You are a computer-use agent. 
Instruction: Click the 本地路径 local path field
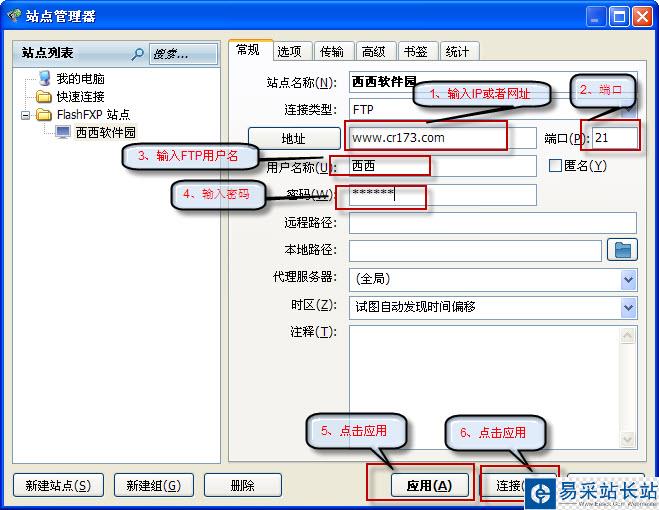475,250
